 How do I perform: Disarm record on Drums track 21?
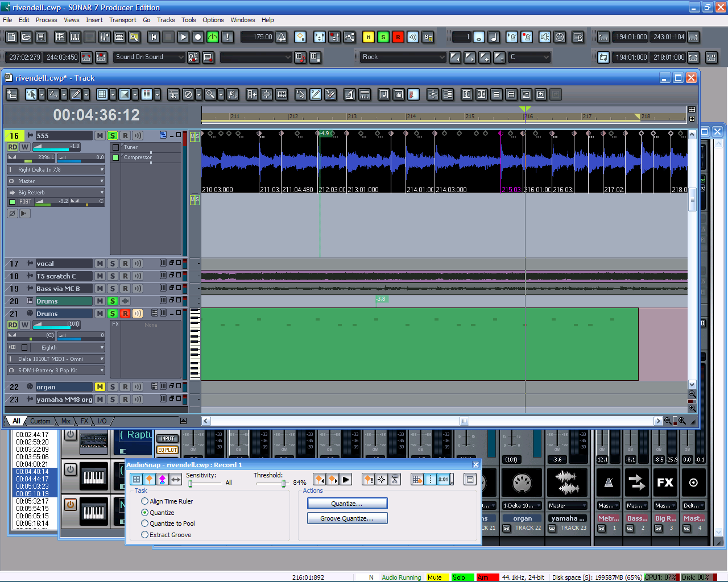pyautogui.click(x=125, y=314)
